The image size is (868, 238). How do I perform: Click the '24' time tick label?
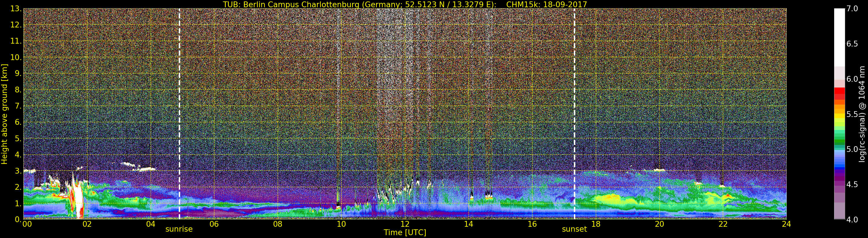point(786,224)
